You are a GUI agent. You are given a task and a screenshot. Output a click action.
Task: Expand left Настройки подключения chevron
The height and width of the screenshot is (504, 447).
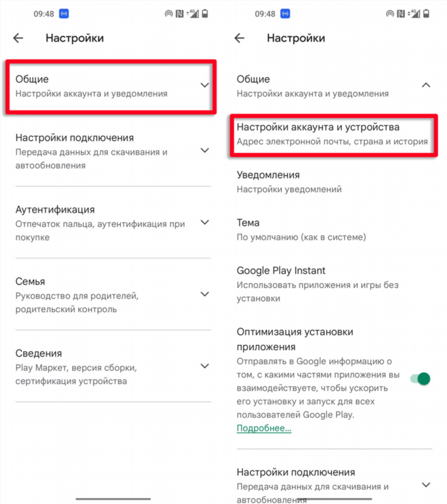click(x=204, y=150)
